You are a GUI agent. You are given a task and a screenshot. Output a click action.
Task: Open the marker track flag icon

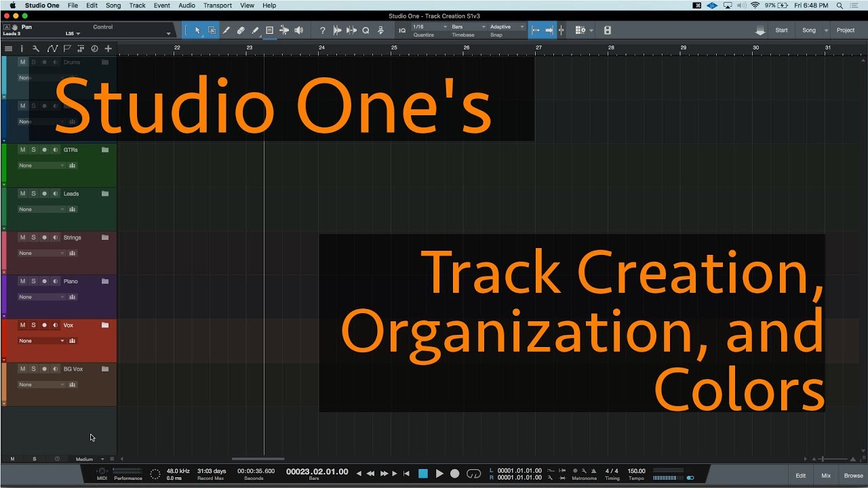[x=66, y=49]
